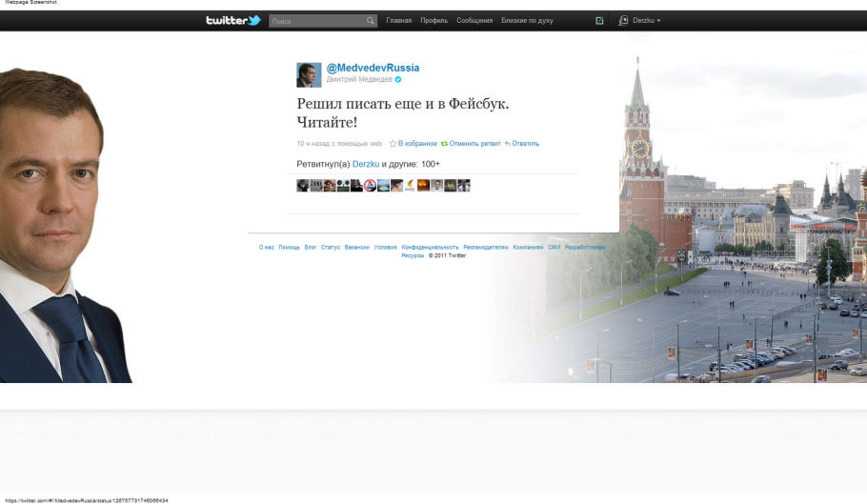Open the @MedvedevRussia username link
Image resolution: width=867 pixels, height=504 pixels.
coord(373,68)
